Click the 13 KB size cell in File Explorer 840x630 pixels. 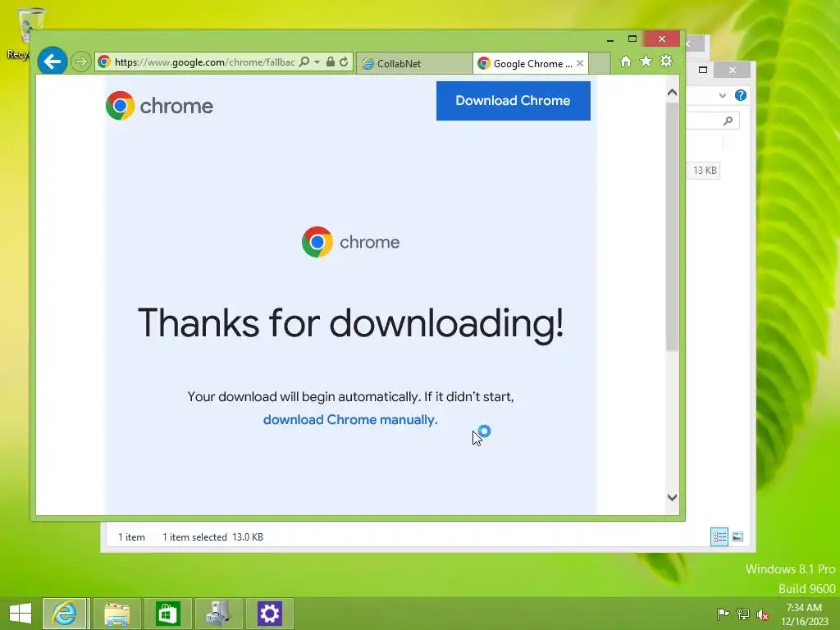[705, 171]
